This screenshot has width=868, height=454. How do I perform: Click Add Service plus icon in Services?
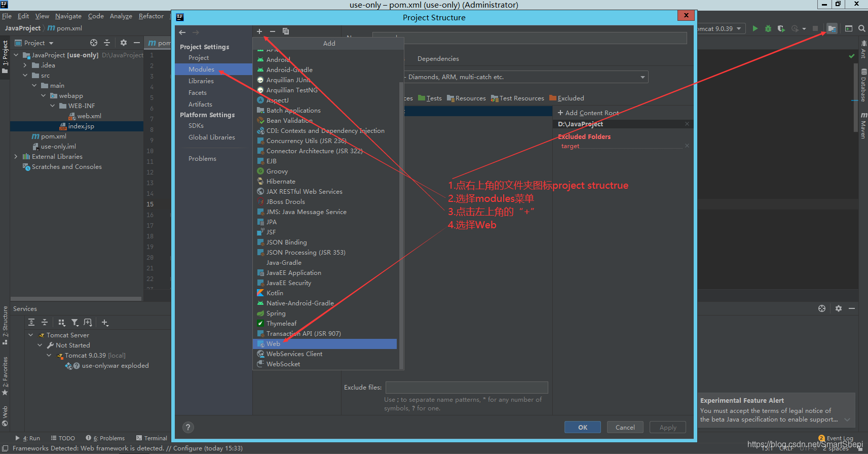pyautogui.click(x=105, y=322)
